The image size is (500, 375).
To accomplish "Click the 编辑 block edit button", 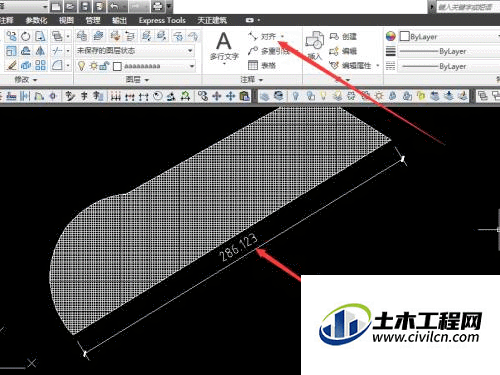I will click(343, 51).
